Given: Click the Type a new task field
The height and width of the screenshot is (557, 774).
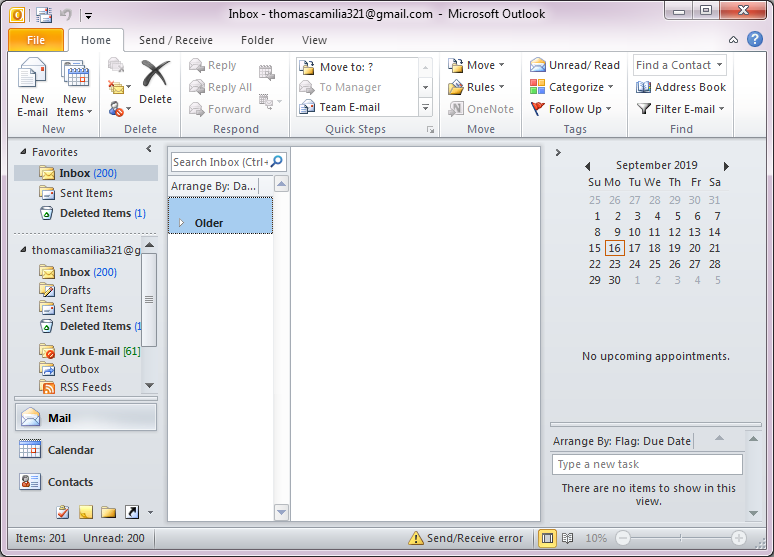Looking at the screenshot, I should (x=647, y=464).
